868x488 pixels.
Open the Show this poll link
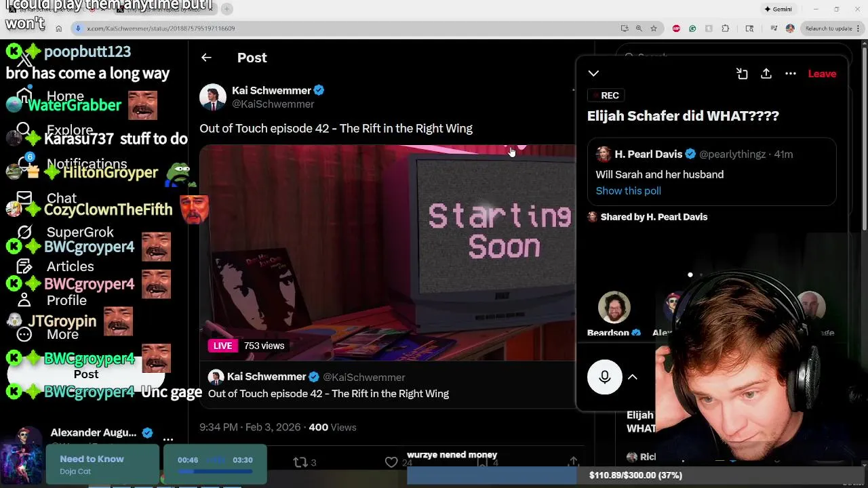coord(628,191)
